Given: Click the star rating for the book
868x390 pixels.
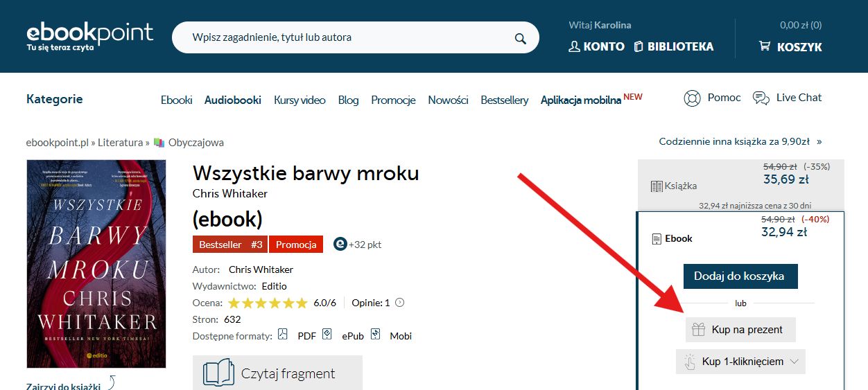Looking at the screenshot, I should pyautogui.click(x=268, y=303).
